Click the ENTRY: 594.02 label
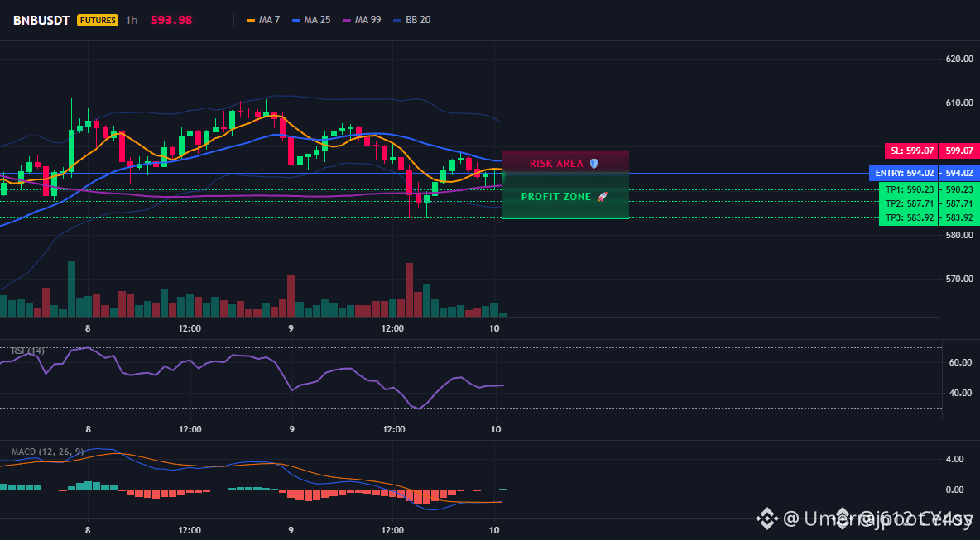 904,173
